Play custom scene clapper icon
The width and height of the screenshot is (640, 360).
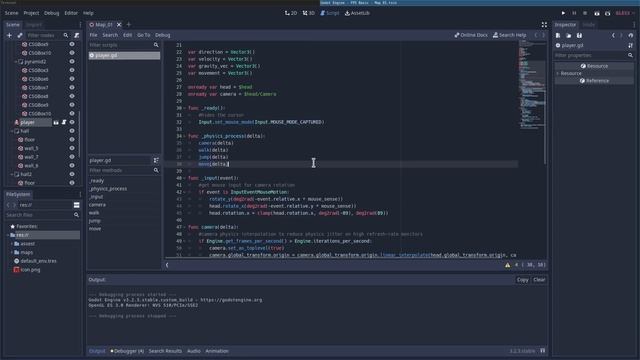coord(607,13)
